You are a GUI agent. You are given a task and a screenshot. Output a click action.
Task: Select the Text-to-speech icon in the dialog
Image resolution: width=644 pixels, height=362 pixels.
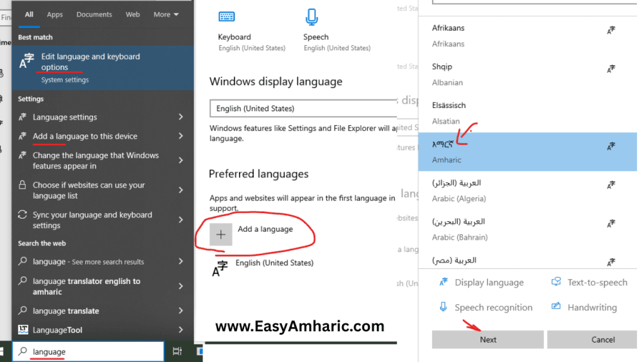click(556, 282)
